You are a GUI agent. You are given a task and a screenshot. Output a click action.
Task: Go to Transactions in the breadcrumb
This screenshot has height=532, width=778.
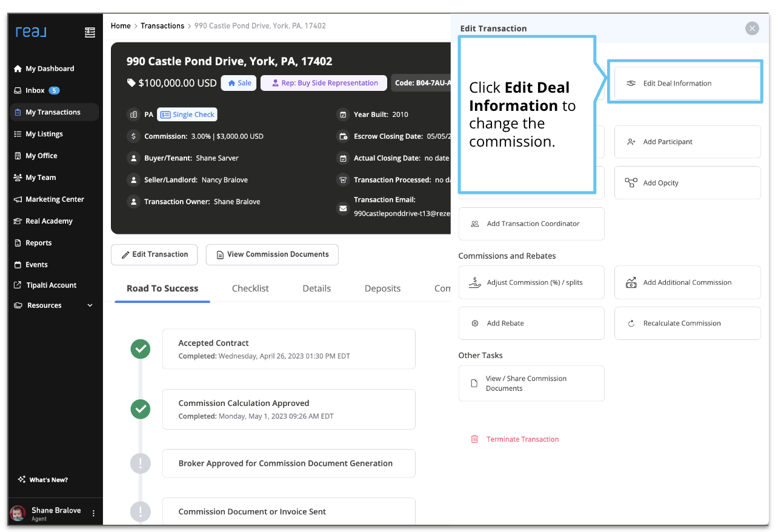tap(162, 26)
